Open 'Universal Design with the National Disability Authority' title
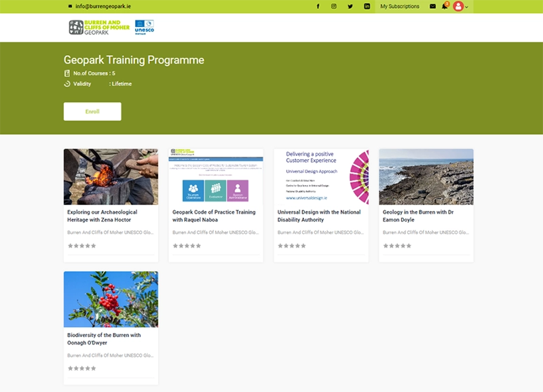The image size is (543, 392). [x=319, y=216]
